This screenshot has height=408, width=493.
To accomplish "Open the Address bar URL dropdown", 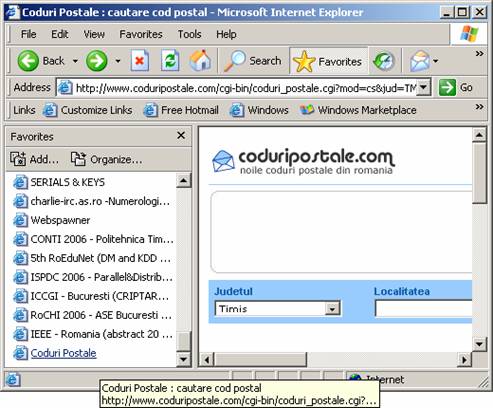I will coord(423,87).
